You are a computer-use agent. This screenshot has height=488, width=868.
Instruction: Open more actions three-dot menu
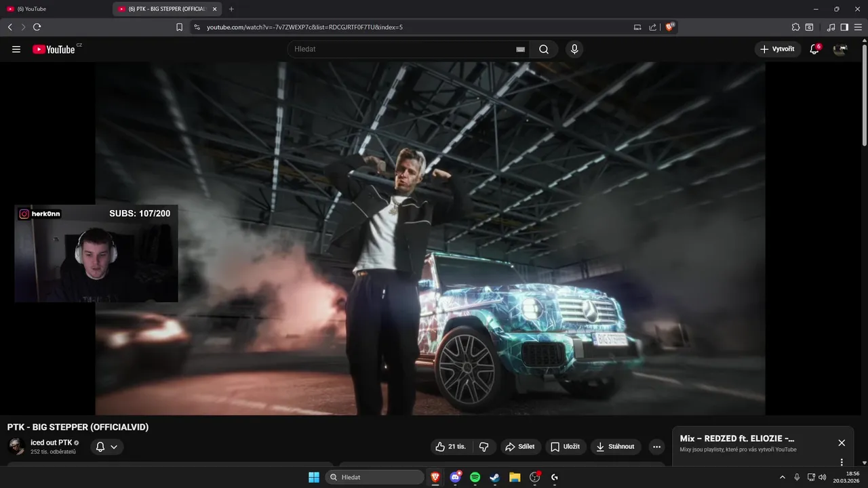coord(656,447)
